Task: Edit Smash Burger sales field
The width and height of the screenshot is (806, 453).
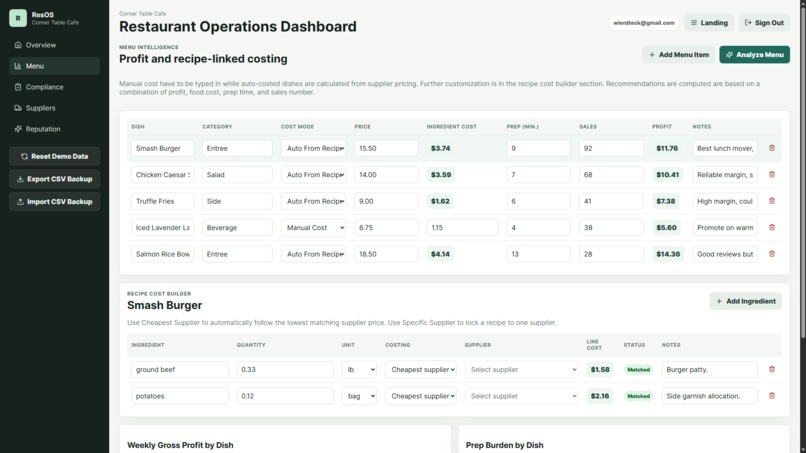Action: pyautogui.click(x=611, y=148)
